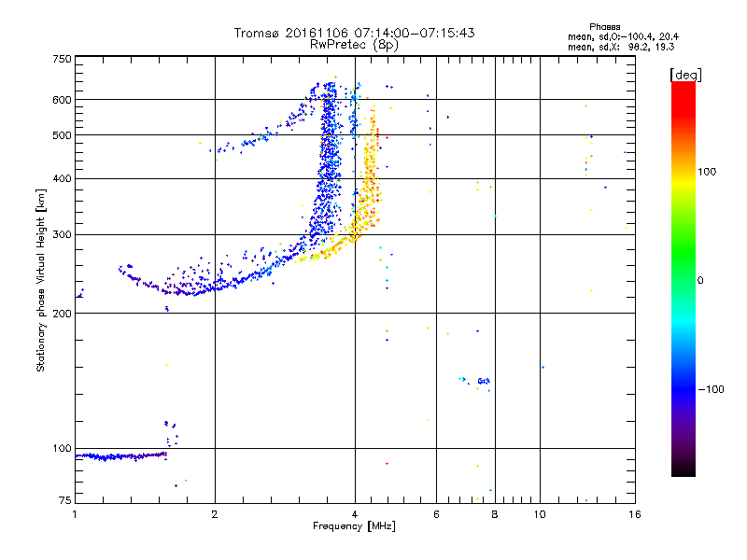This screenshot has width=747, height=560.
Task: Click the x-axis tick label '10'
Action: click(x=540, y=514)
